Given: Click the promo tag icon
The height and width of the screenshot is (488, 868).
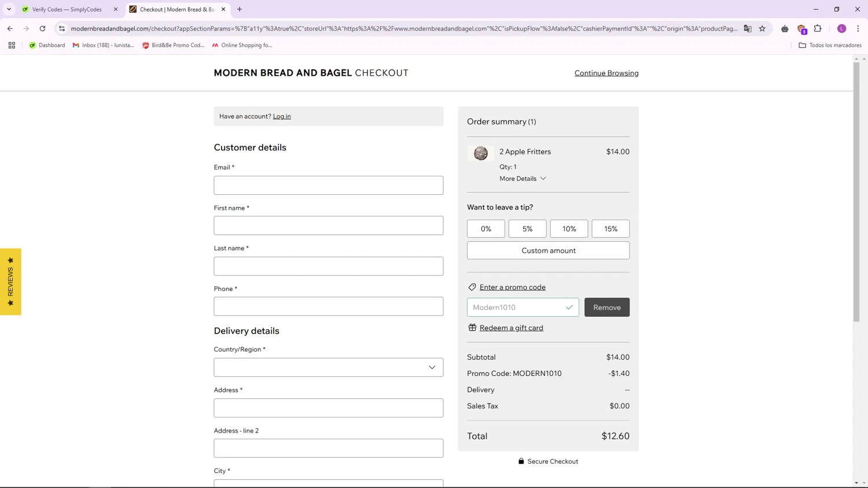Looking at the screenshot, I should coord(472,287).
